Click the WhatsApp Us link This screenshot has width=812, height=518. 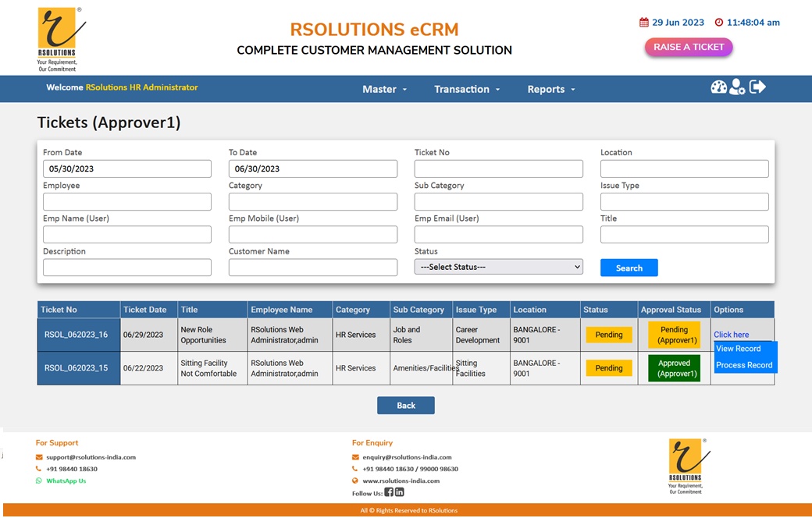(66, 481)
